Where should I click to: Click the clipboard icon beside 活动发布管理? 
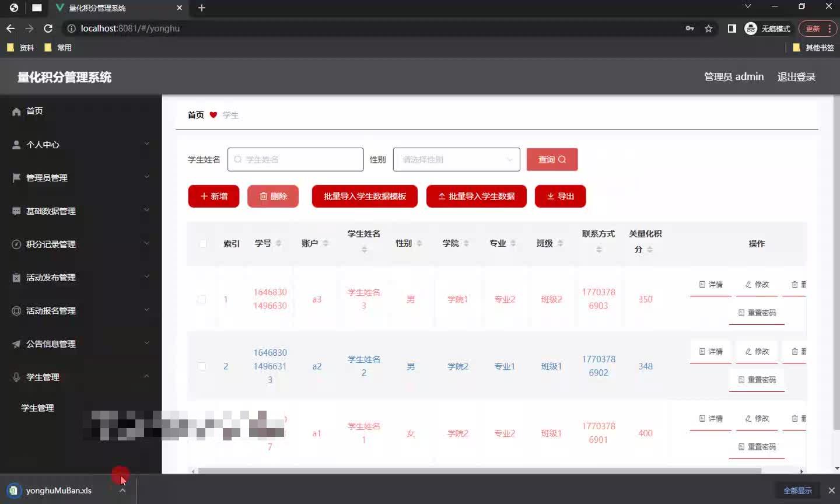(16, 278)
